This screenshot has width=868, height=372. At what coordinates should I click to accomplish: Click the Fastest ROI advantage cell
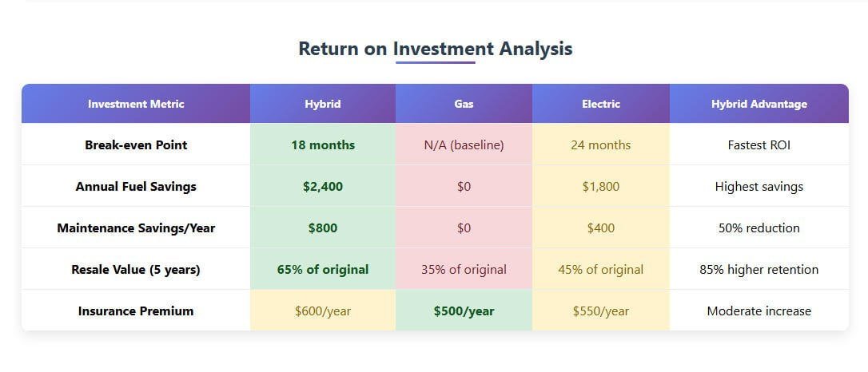click(759, 145)
